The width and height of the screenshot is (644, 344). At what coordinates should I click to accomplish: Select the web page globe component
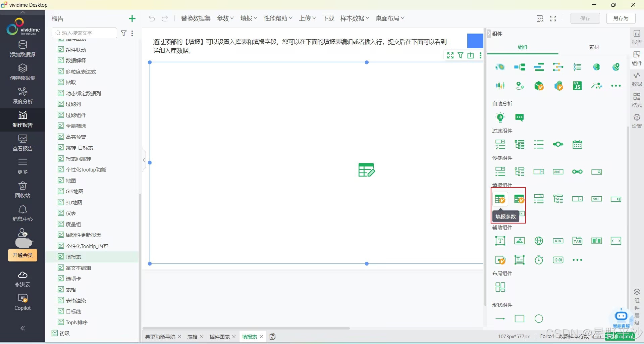pyautogui.click(x=539, y=241)
